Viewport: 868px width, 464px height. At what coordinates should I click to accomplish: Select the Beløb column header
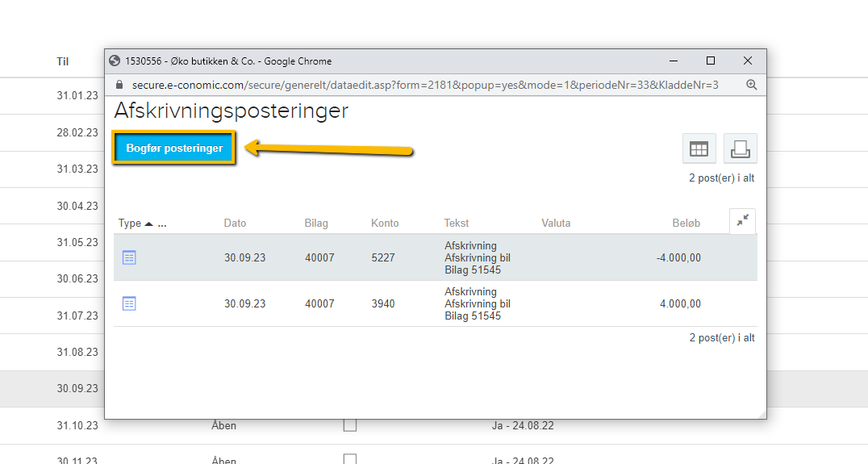(x=686, y=224)
